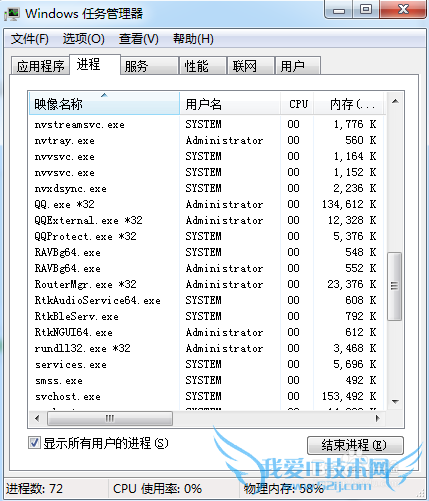Viewport: 429px width, 501px height.
Task: Toggle 显示所有用户的进程 checkbox
Action: (x=34, y=443)
